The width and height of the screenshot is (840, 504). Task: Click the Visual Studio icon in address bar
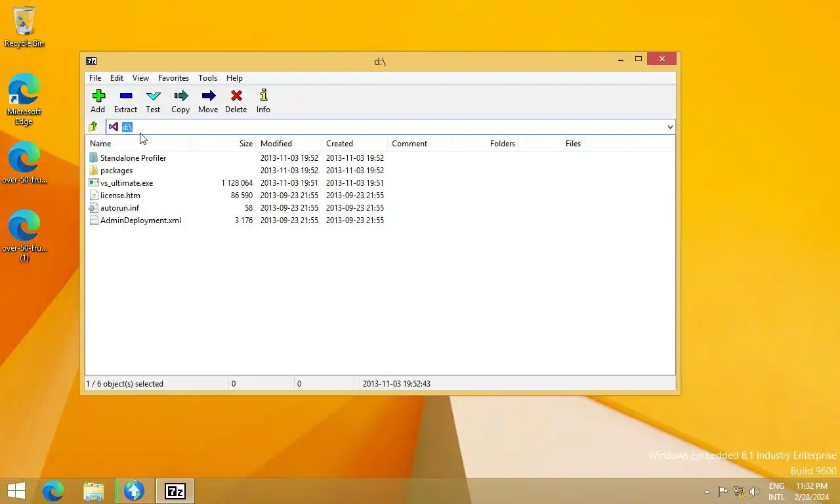pos(114,127)
